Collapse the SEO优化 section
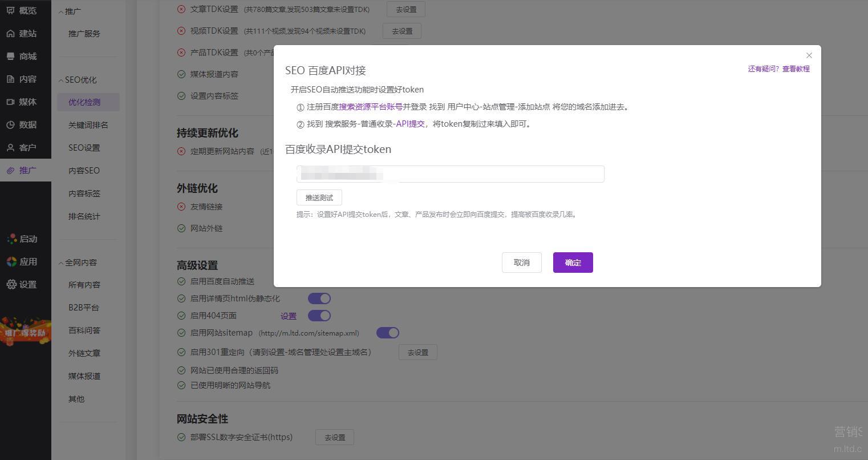868x460 pixels. (61, 80)
